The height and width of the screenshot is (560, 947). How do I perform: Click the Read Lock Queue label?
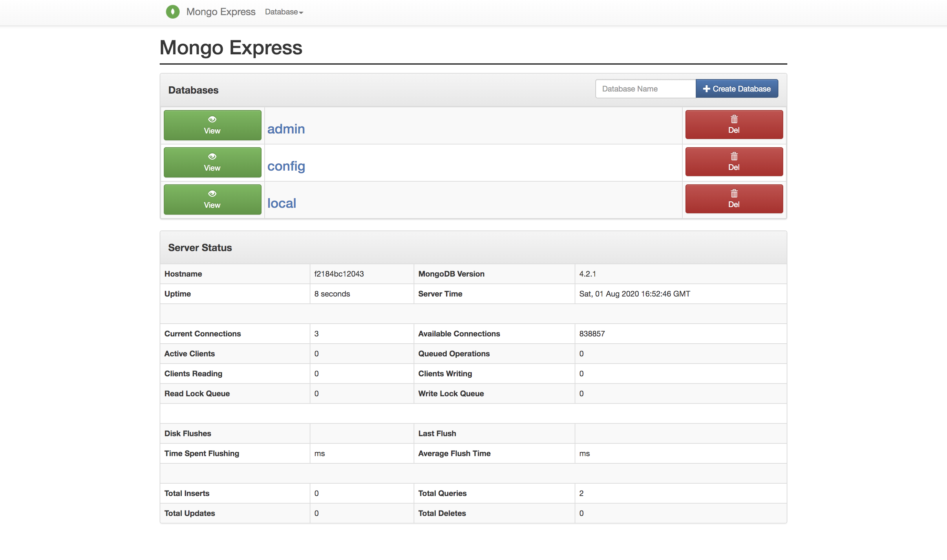pyautogui.click(x=197, y=394)
